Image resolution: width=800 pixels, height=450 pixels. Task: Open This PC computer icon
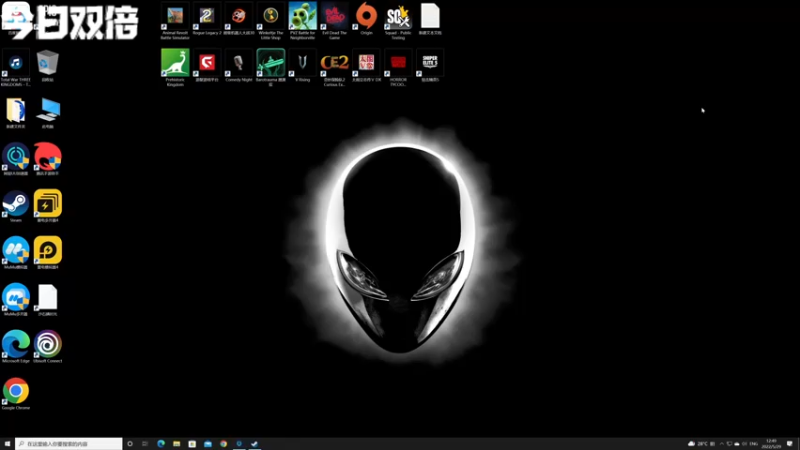[x=47, y=113]
